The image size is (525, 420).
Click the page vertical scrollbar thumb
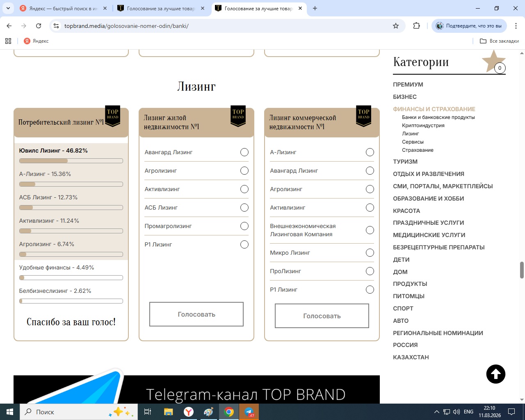click(522, 270)
